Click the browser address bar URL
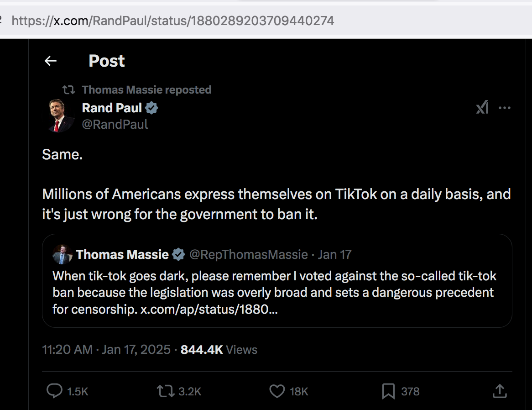532x410 pixels. (173, 21)
